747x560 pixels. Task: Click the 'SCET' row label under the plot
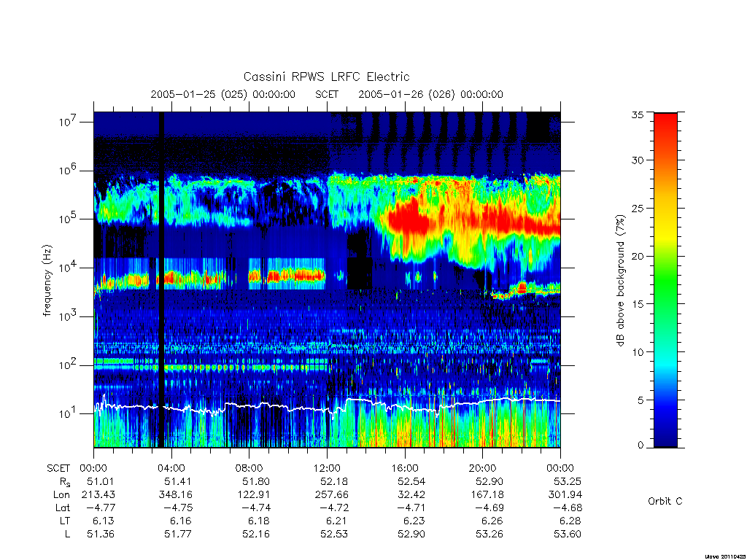click(x=58, y=468)
